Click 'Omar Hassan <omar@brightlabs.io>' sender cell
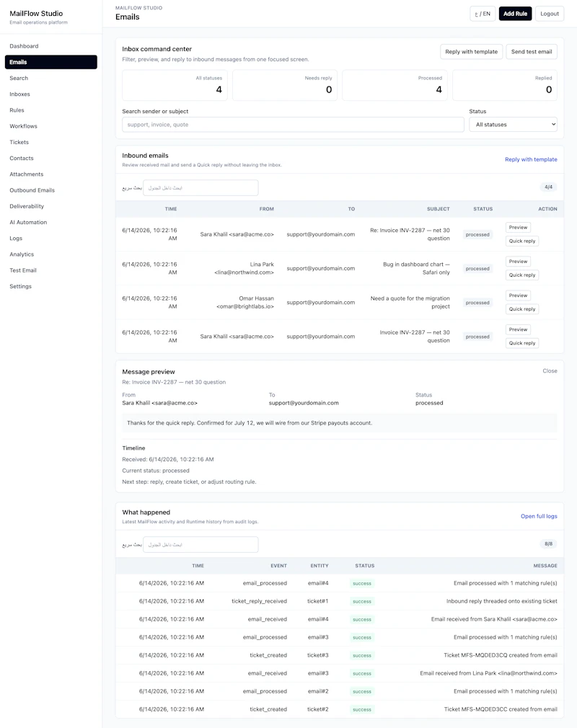 (x=245, y=302)
